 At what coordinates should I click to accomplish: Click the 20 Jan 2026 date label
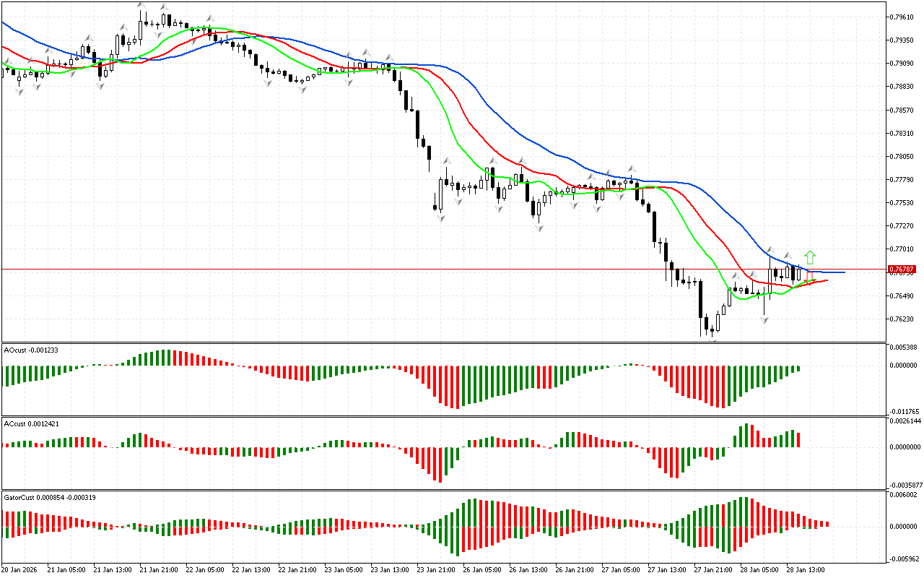point(21,569)
